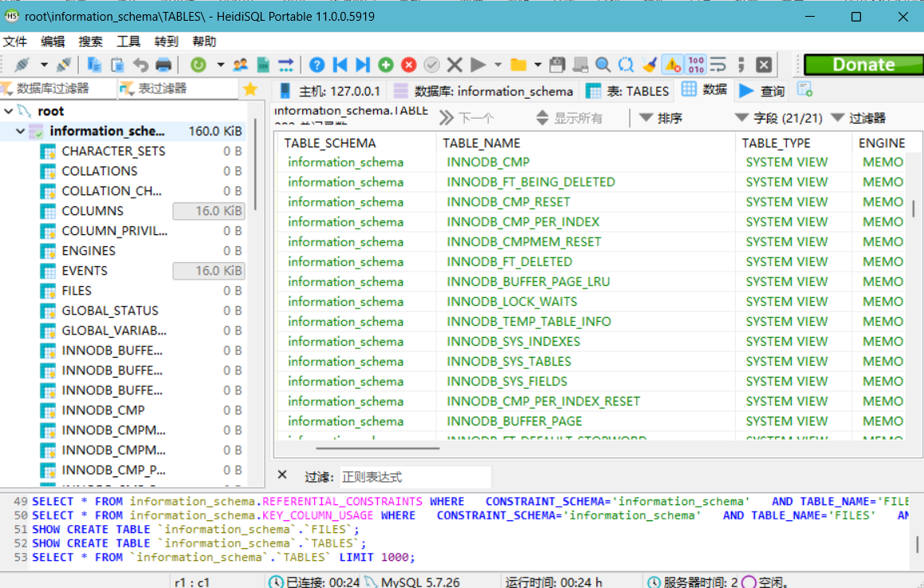Click the 显示所有 show all button

coord(569,118)
